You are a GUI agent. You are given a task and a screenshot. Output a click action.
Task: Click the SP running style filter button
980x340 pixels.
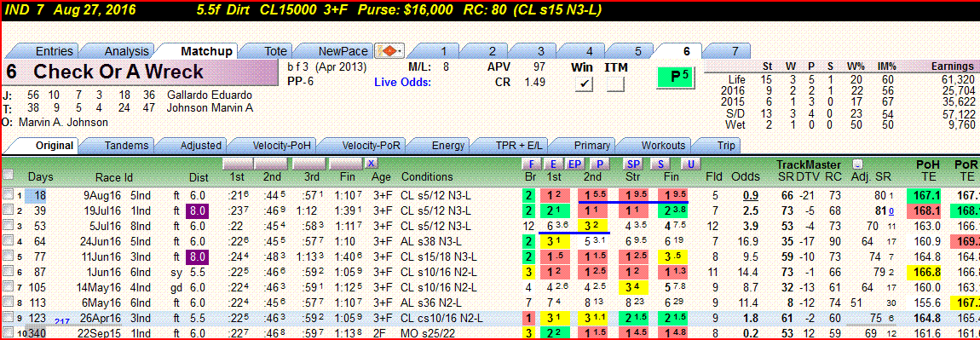(x=632, y=163)
